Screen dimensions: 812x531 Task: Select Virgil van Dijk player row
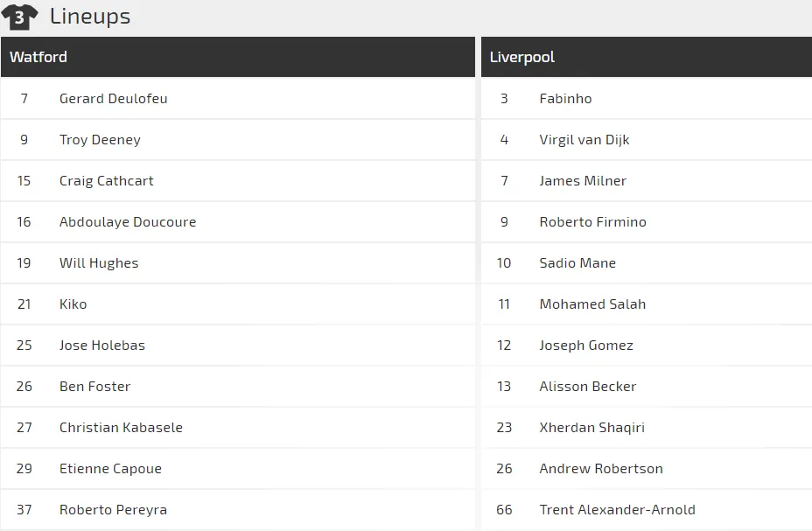pyautogui.click(x=647, y=140)
